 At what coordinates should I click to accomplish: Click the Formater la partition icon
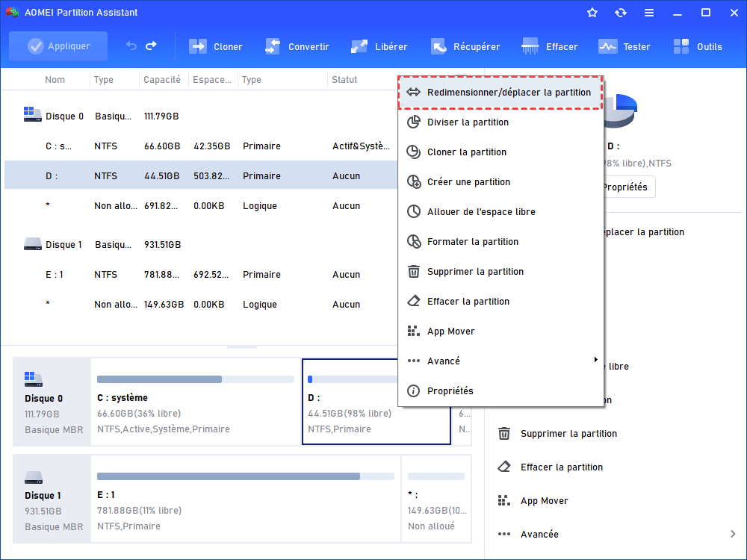(414, 241)
